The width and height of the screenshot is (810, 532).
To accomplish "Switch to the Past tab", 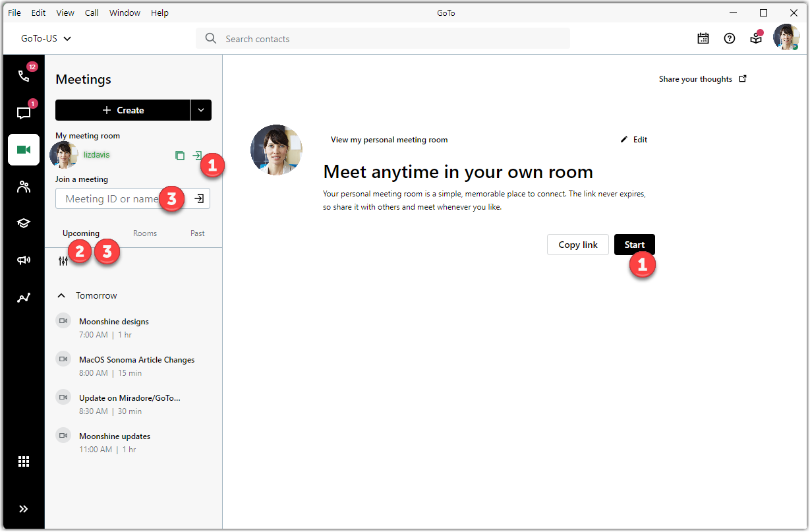I will (198, 233).
